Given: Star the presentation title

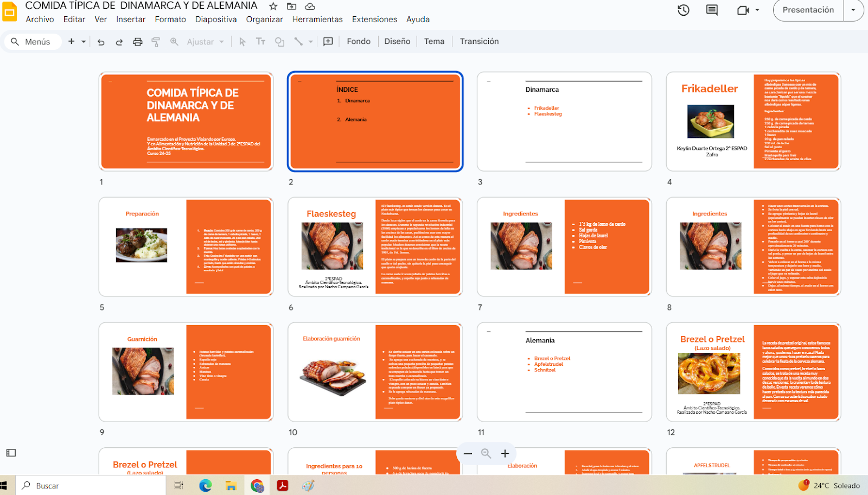Looking at the screenshot, I should coord(273,7).
